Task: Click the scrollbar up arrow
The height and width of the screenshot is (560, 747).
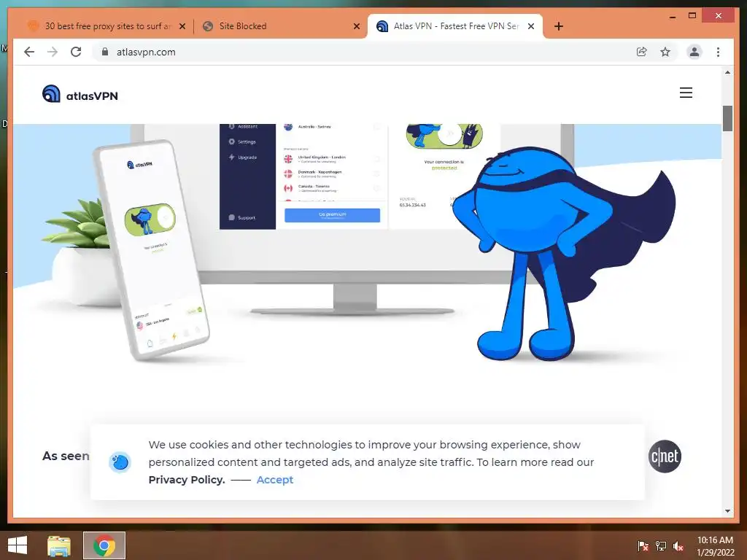Action: click(727, 72)
